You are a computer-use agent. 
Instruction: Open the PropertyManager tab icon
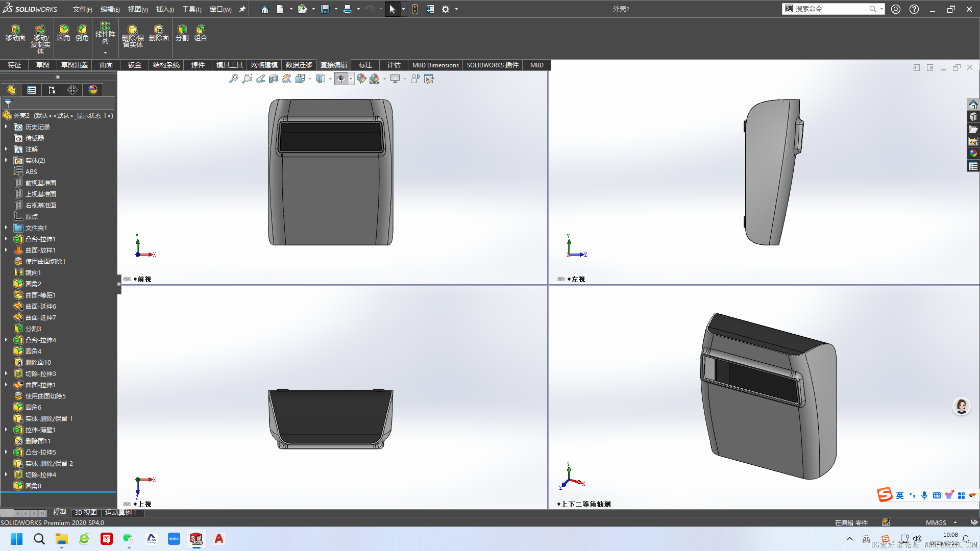point(32,90)
